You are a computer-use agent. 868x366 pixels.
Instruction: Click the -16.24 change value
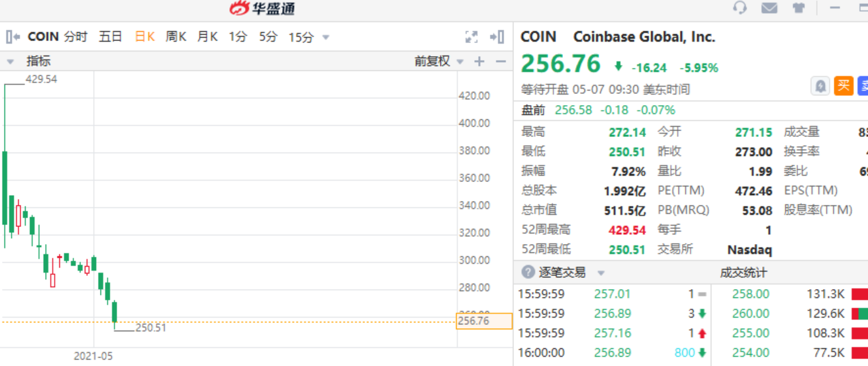pos(649,68)
